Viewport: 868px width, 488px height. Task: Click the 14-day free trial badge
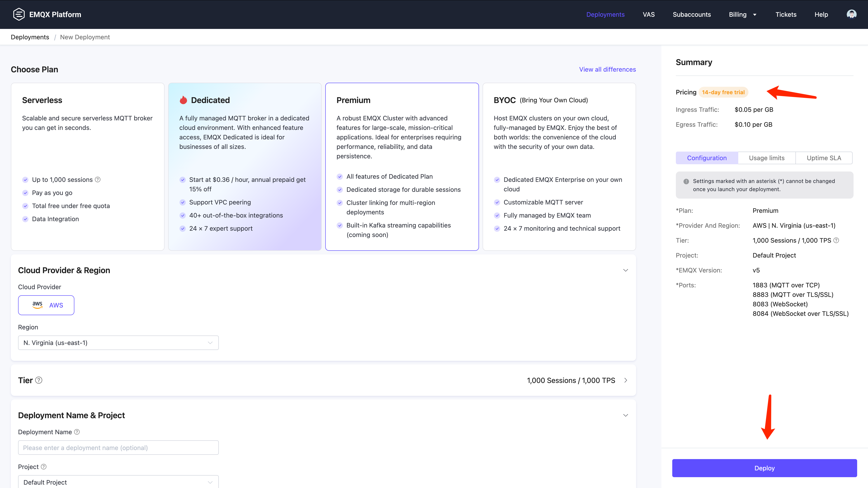[723, 92]
